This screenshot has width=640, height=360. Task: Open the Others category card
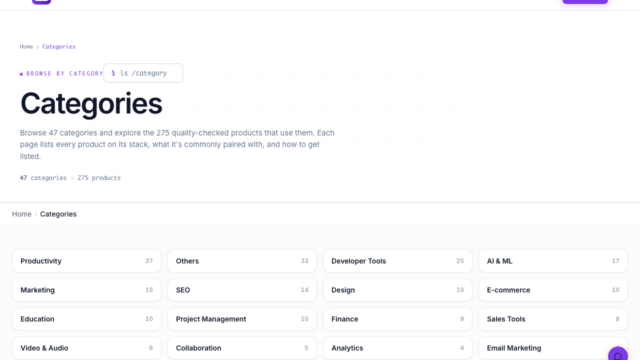[242, 261]
